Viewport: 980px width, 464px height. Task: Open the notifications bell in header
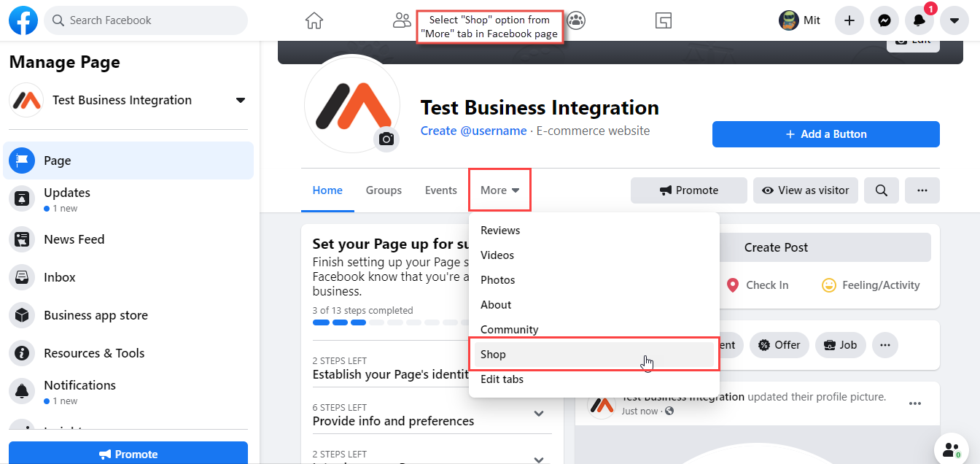[919, 20]
